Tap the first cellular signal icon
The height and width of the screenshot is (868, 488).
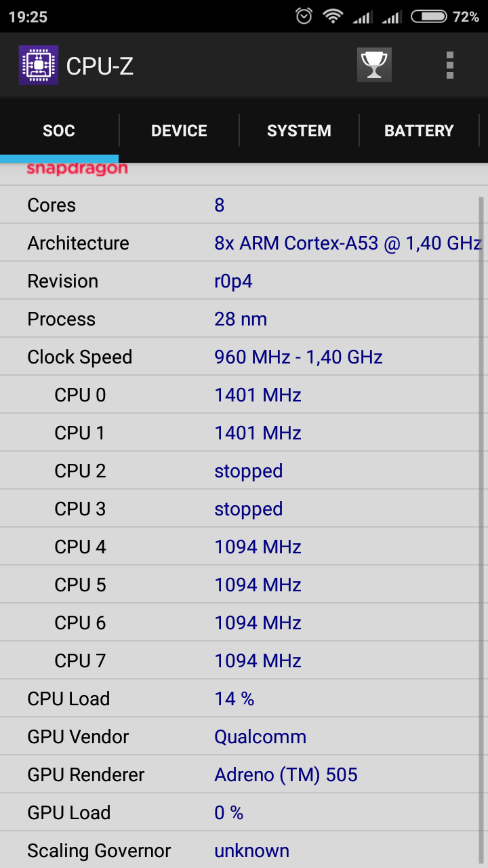tap(363, 16)
